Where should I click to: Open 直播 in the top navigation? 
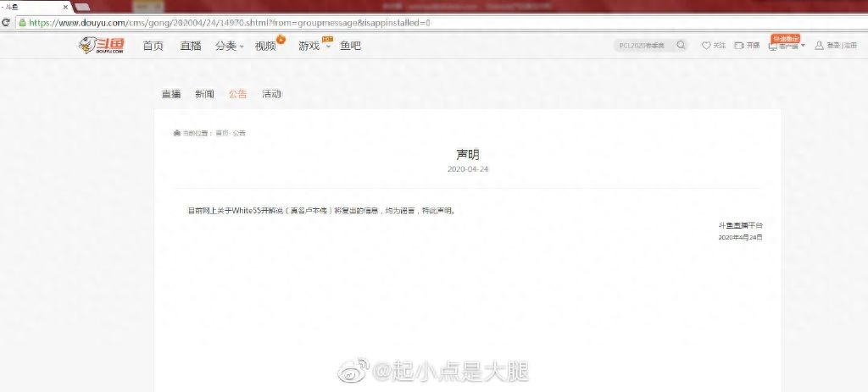pyautogui.click(x=191, y=46)
